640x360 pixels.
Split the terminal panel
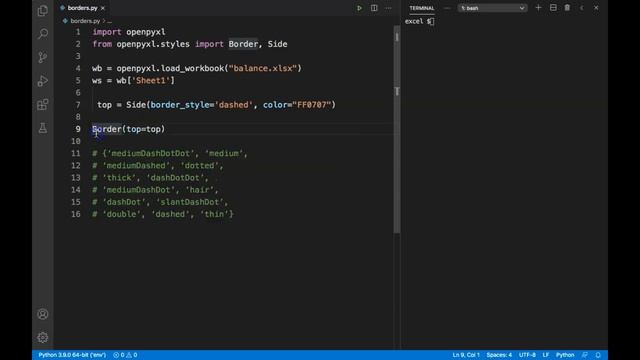[553, 8]
